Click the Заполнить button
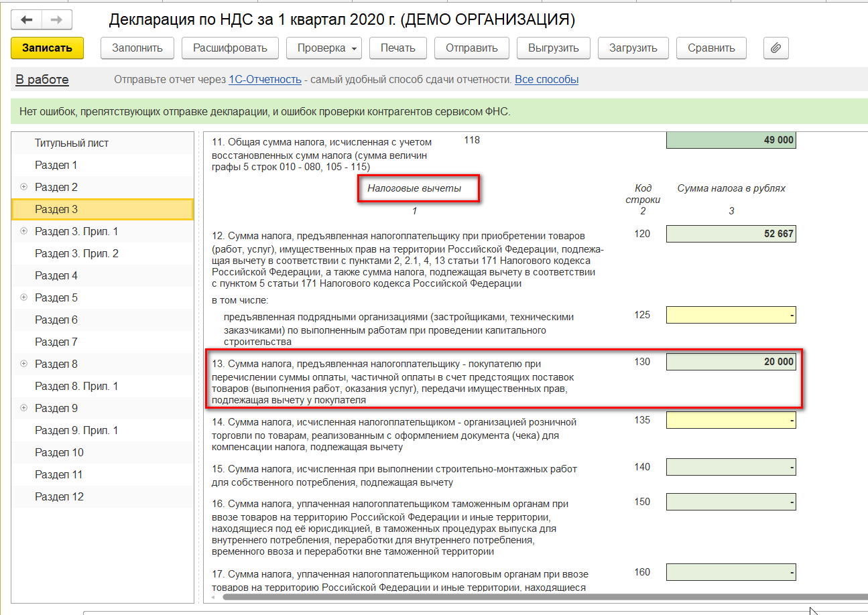Screen dimensions: 868x615 (137, 48)
